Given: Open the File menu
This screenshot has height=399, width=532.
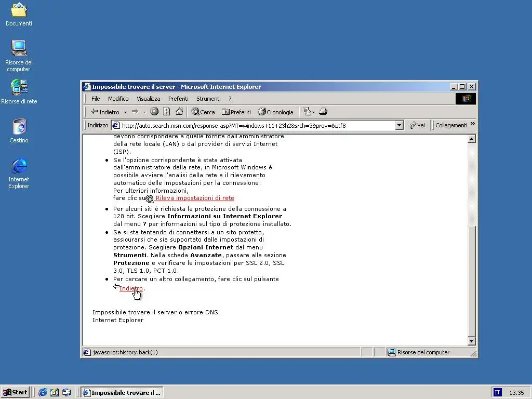Looking at the screenshot, I should click(96, 99).
